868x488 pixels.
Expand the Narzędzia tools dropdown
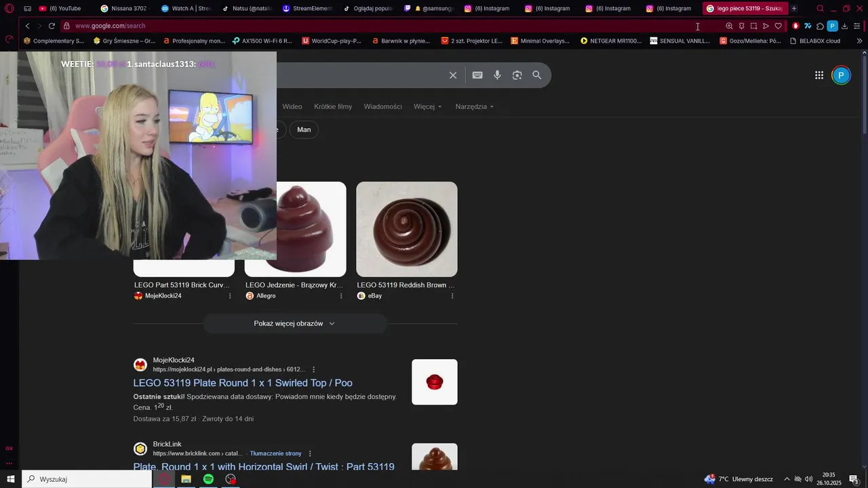tap(475, 106)
